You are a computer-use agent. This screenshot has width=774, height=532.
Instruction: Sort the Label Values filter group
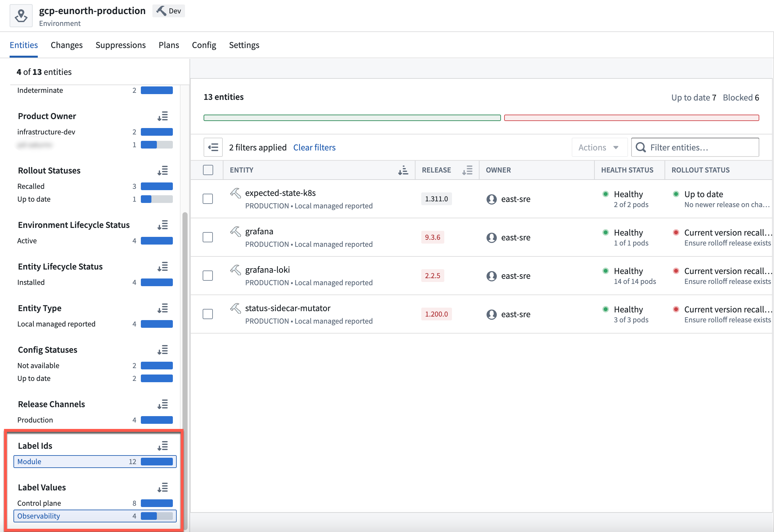[163, 488]
